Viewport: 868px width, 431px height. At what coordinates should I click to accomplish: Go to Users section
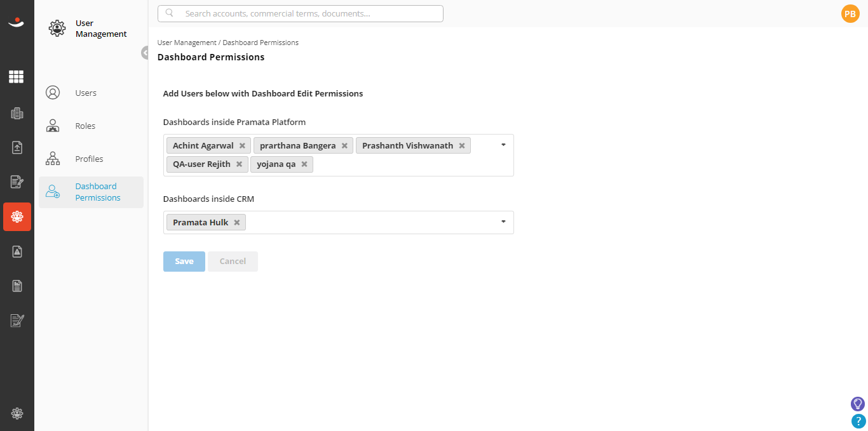[86, 93]
